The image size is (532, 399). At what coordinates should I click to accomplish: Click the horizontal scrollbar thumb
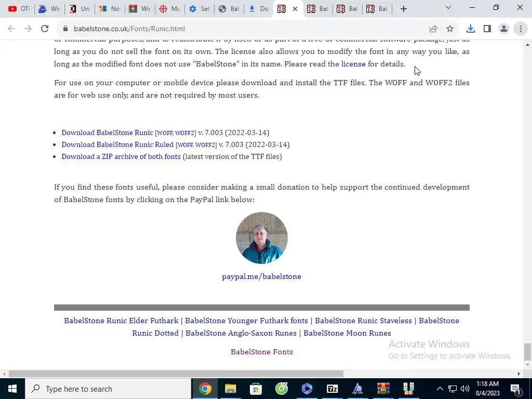tap(176, 374)
